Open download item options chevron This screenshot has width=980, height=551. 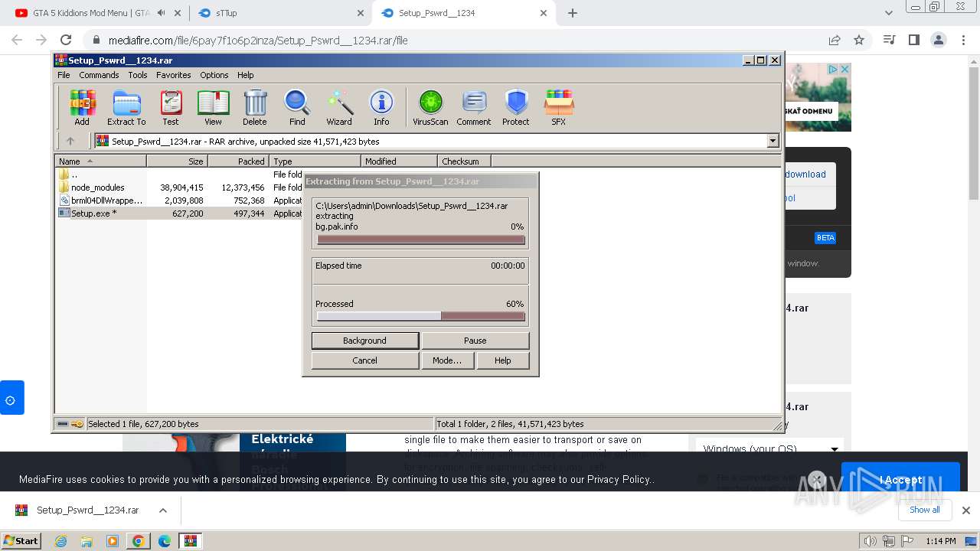162,510
